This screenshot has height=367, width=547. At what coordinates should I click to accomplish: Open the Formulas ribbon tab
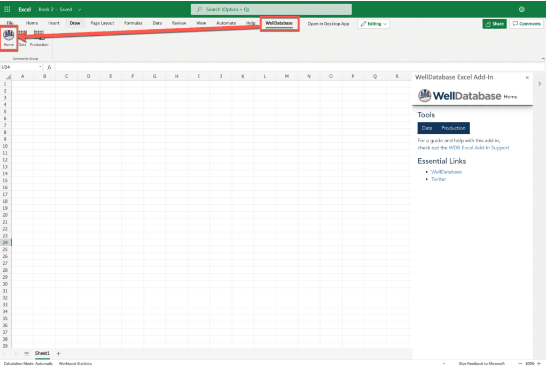[133, 23]
